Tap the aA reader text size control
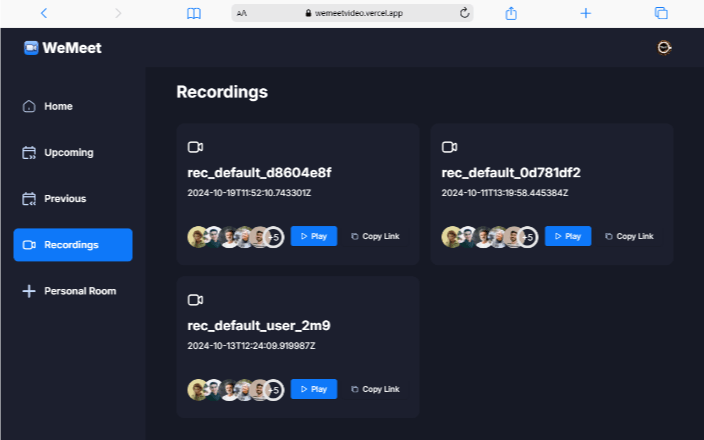Viewport: 704px width, 440px height. 242,13
